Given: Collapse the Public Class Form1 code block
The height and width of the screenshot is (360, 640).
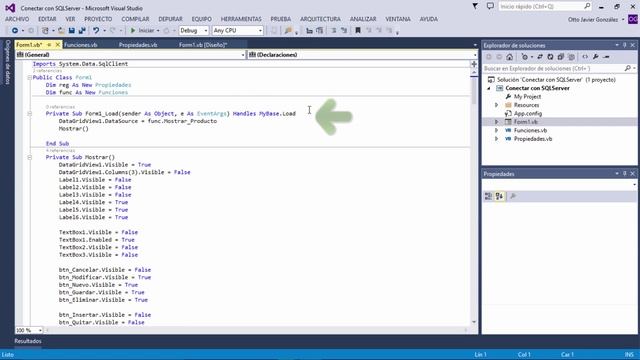Looking at the screenshot, I should tap(29, 78).
